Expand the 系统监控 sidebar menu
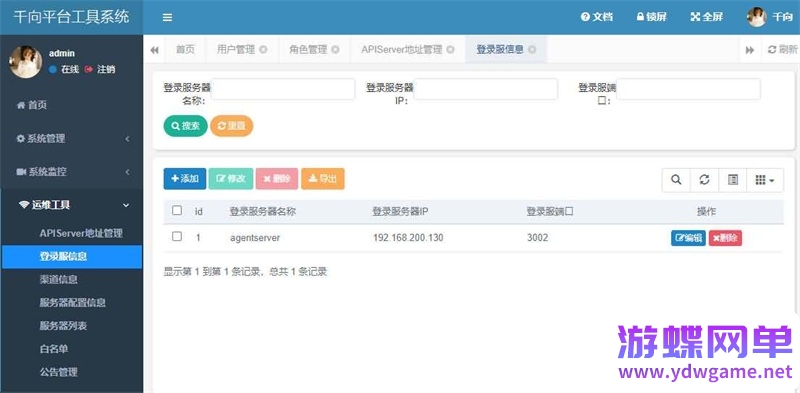Viewport: 800px width, 393px height. [72, 172]
